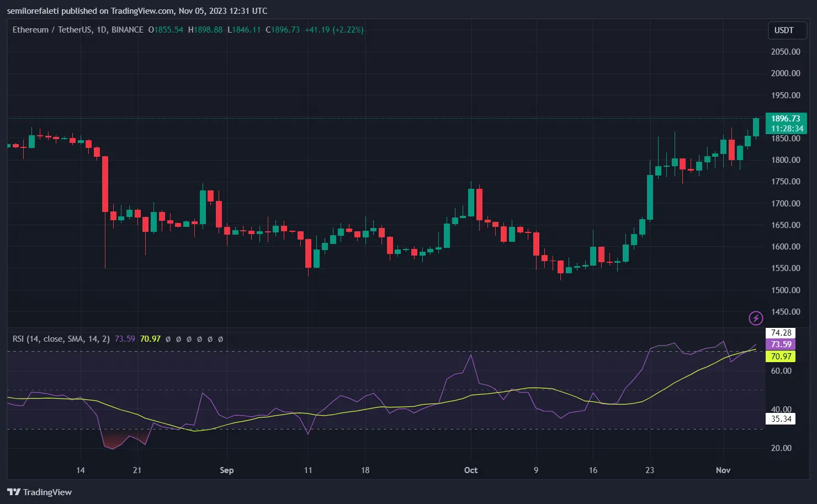This screenshot has height=504, width=817.
Task: Click the fifth ø icon near RSI label
Action: [210, 339]
